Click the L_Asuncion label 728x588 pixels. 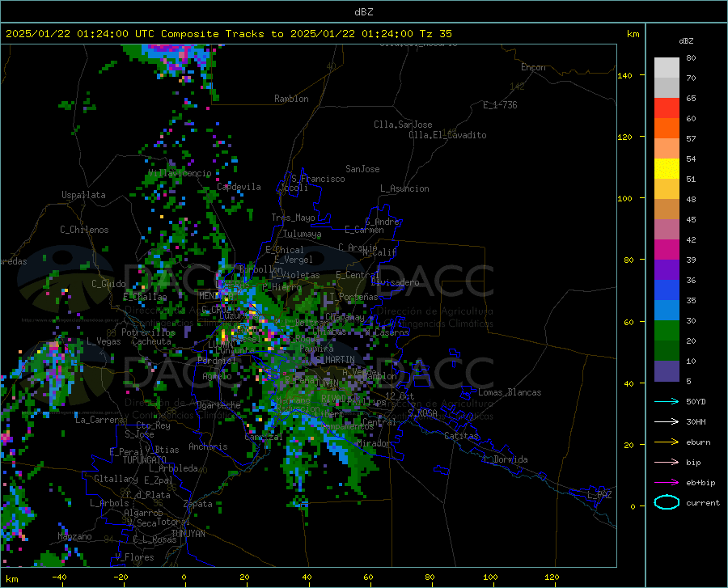404,188
